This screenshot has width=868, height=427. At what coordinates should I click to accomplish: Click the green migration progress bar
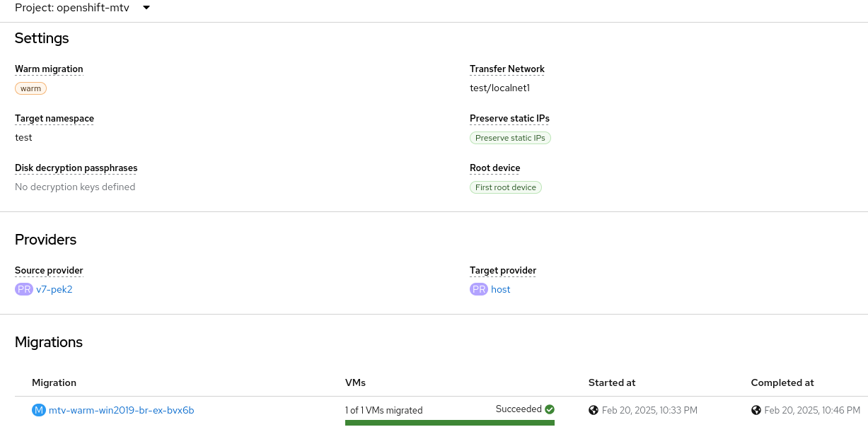click(449, 423)
